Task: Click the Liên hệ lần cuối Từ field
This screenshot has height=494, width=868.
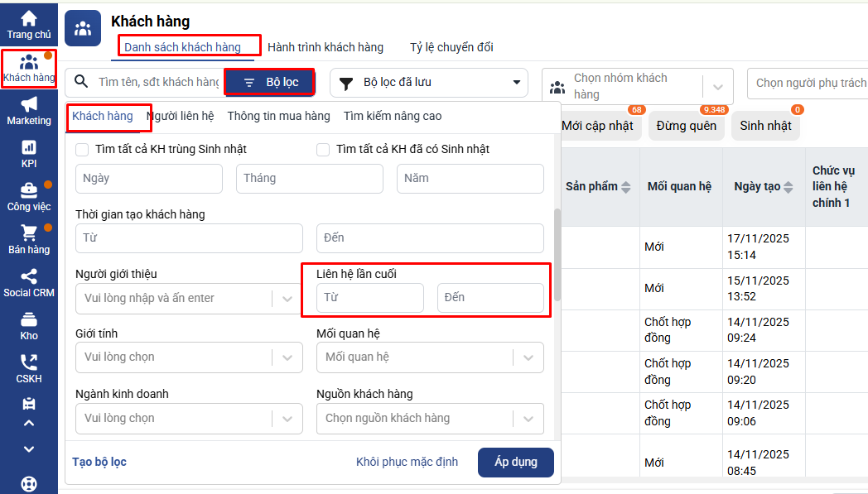Action: click(x=369, y=298)
